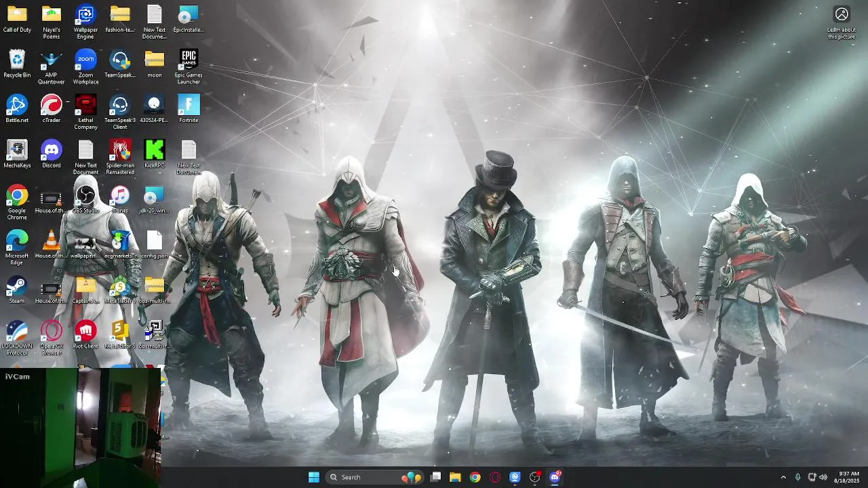Open the Windows Start menu
Screen dimensions: 868x488
[314, 477]
